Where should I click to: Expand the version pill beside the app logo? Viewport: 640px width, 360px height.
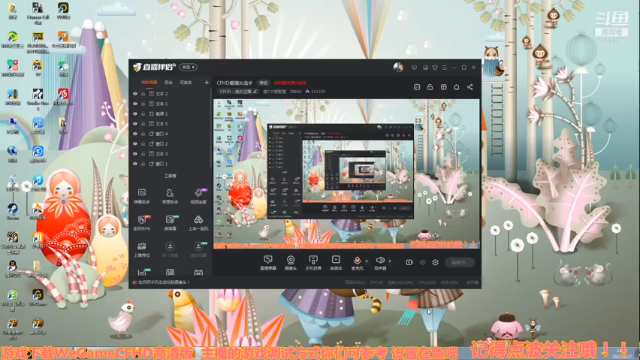[188, 67]
